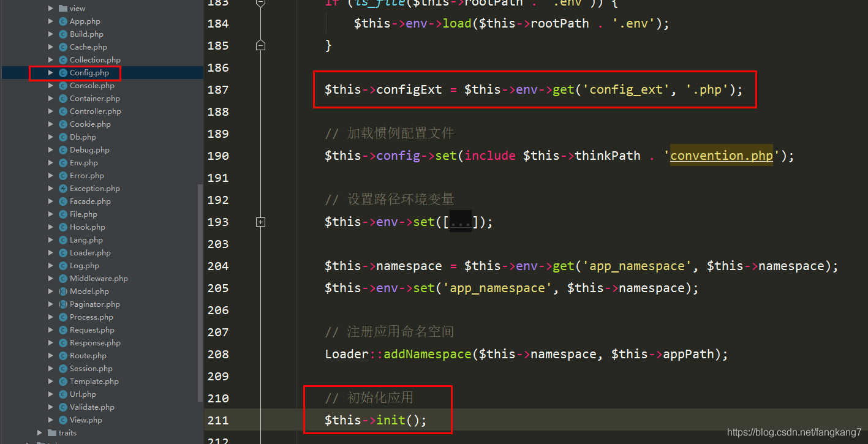
Task: Click the class icon beside Hook.php
Action: (x=62, y=227)
